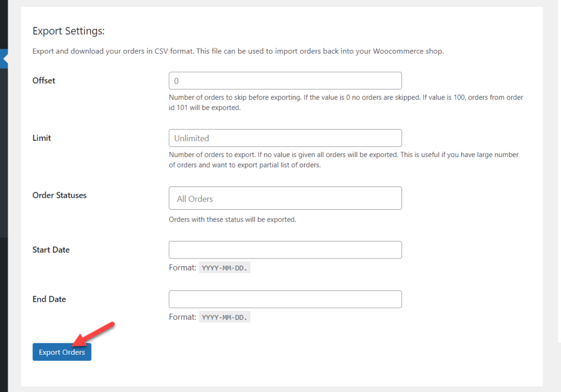
Task: Click 'Orders with these status will be exported.' text
Action: 232,219
